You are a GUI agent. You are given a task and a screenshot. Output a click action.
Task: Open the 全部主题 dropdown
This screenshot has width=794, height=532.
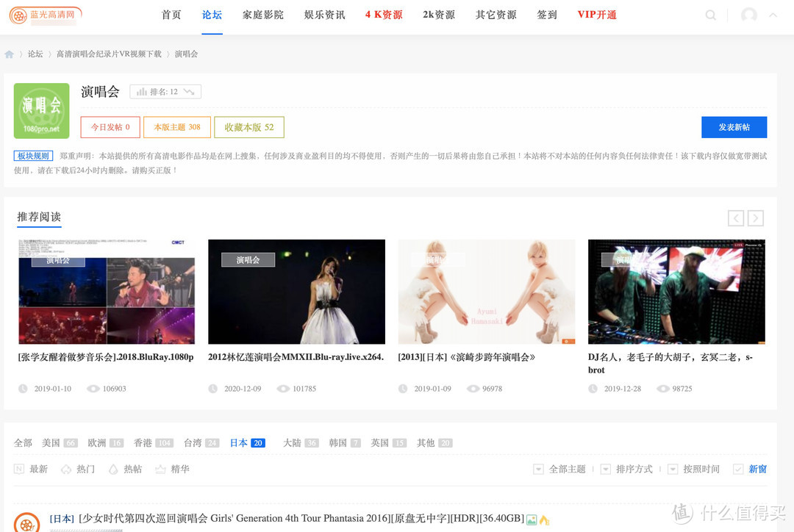(560, 469)
